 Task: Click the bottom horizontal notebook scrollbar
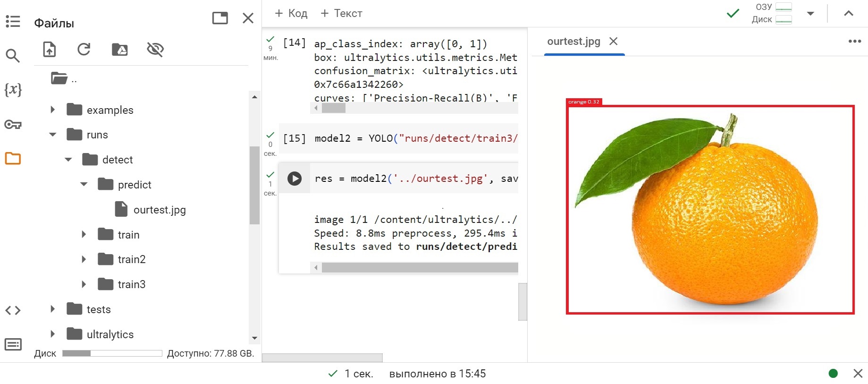(322, 358)
